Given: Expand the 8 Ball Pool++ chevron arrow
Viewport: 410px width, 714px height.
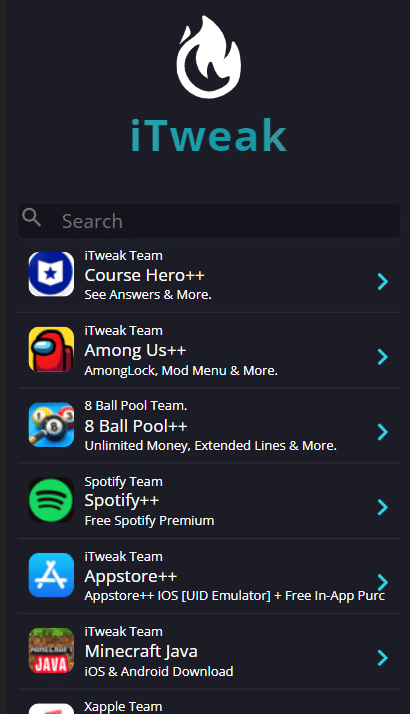Looking at the screenshot, I should [x=383, y=432].
